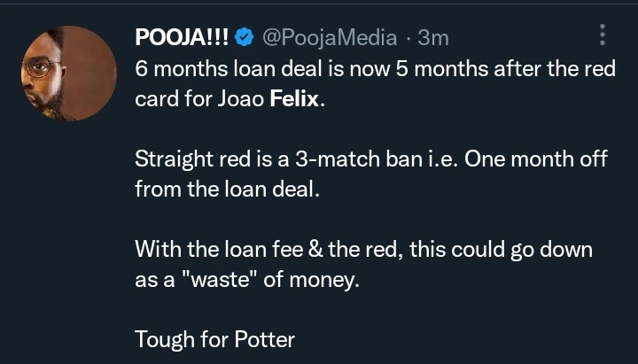
Task: Click the blue verified badge
Action: point(245,38)
